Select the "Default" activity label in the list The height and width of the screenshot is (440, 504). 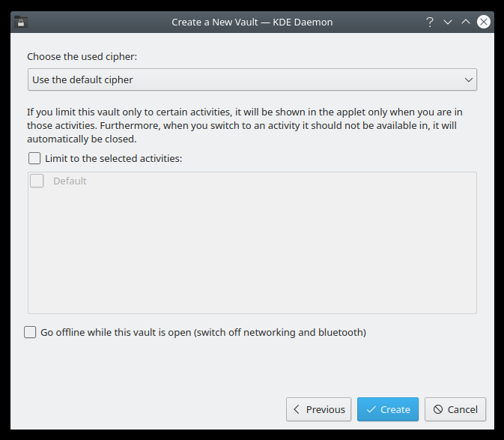[x=70, y=181]
